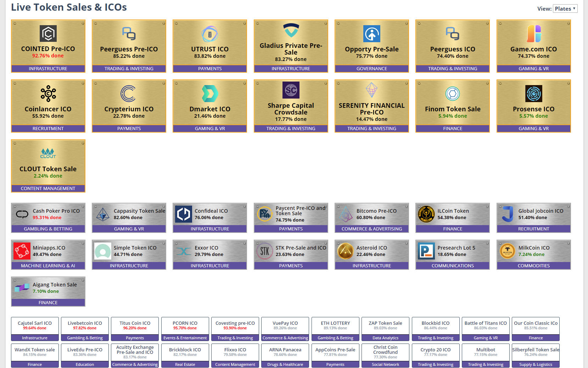Image resolution: width=588 pixels, height=368 pixels.
Task: Click the Sharpe Capital Crowdsale plate
Action: coord(291,106)
